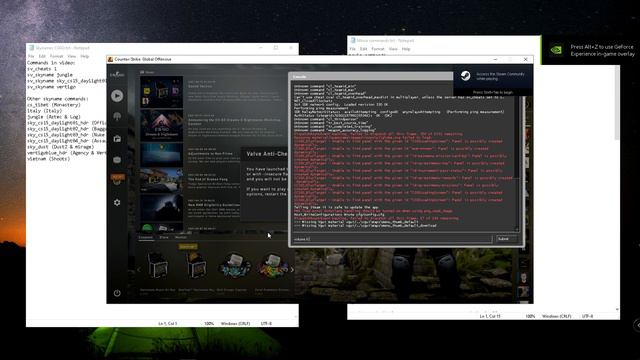640x360 pixels.
Task: Click 'jungle (Aztec & Log)' line in Notepad
Action: point(53,117)
